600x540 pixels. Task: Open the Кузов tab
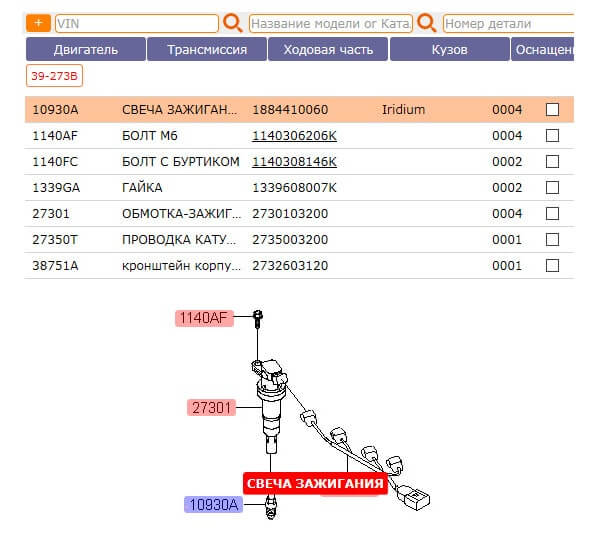pos(449,49)
